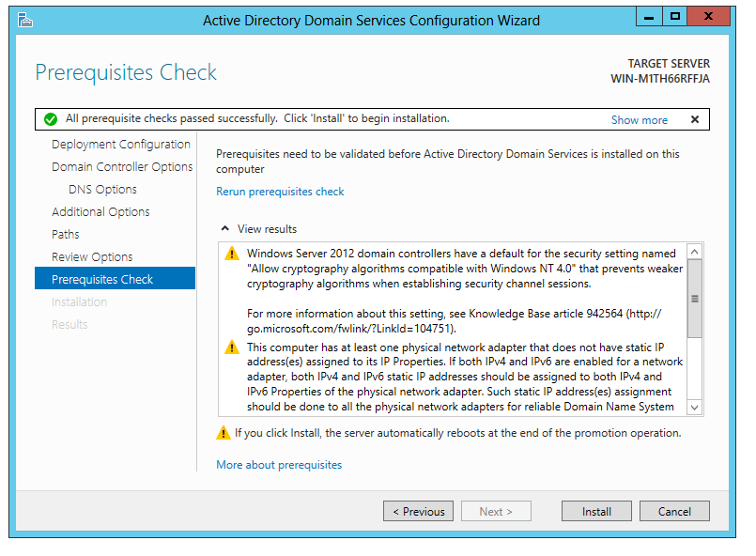Screen dimensions: 756x556
Task: Click the first warning icon in results
Action: point(232,255)
